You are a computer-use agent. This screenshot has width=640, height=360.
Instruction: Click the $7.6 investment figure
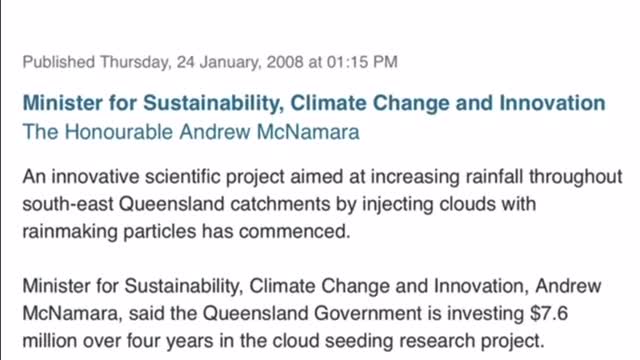tap(549, 313)
